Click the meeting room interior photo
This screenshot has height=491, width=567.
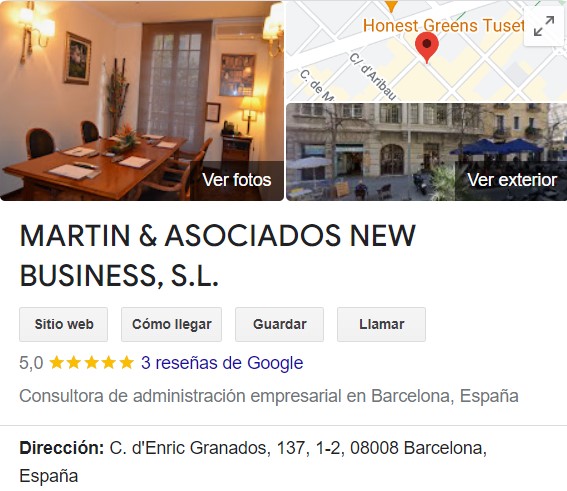(x=142, y=101)
